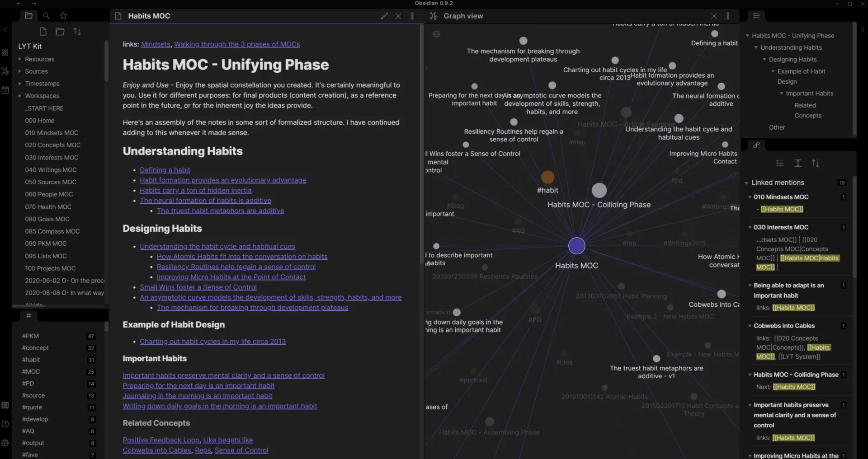Screen dimensions: 868x459
Task: Open 000 Home note in explorer
Action: tap(40, 121)
